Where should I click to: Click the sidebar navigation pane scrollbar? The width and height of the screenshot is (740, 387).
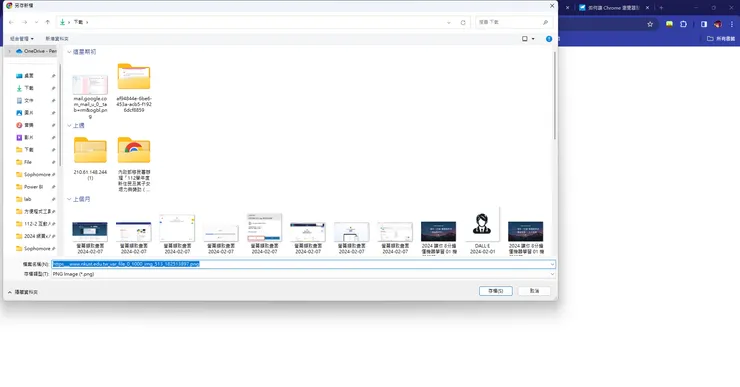click(59, 116)
